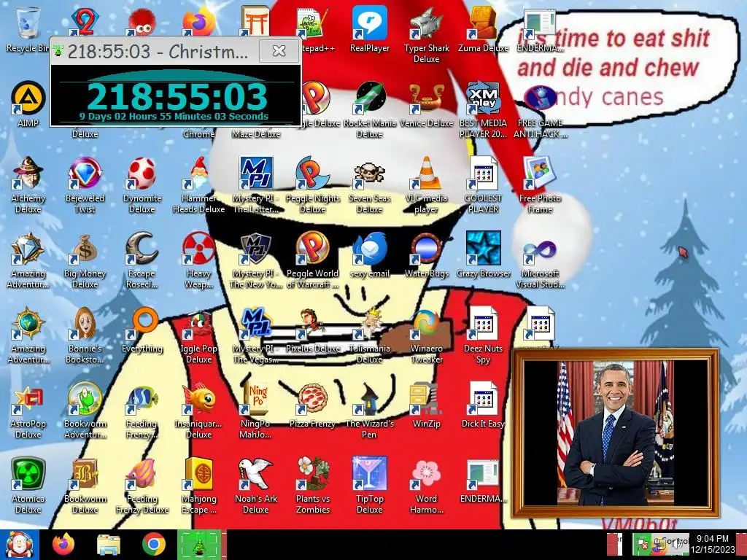Screen dimensions: 747x560
Task: Click the taskbar clock showing 9:04 PM
Action: click(x=712, y=544)
